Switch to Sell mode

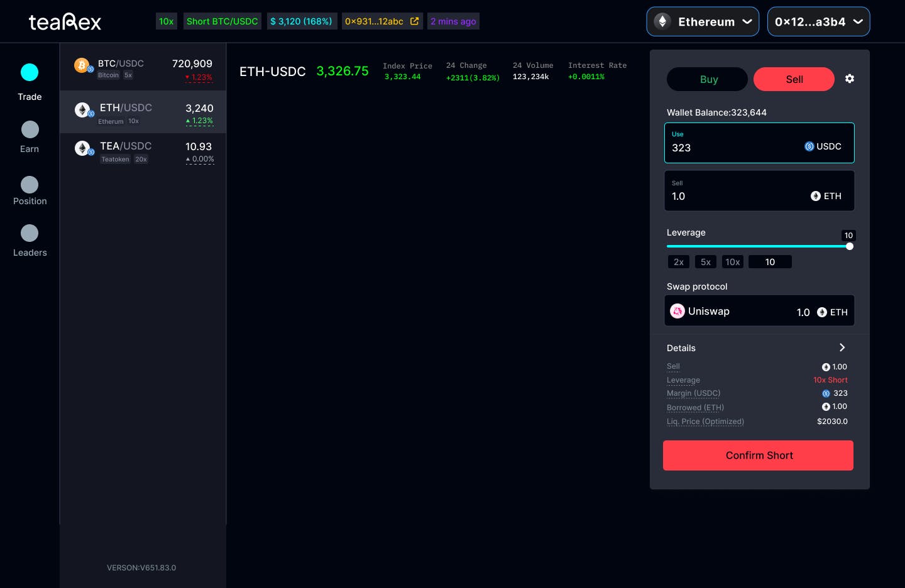794,79
